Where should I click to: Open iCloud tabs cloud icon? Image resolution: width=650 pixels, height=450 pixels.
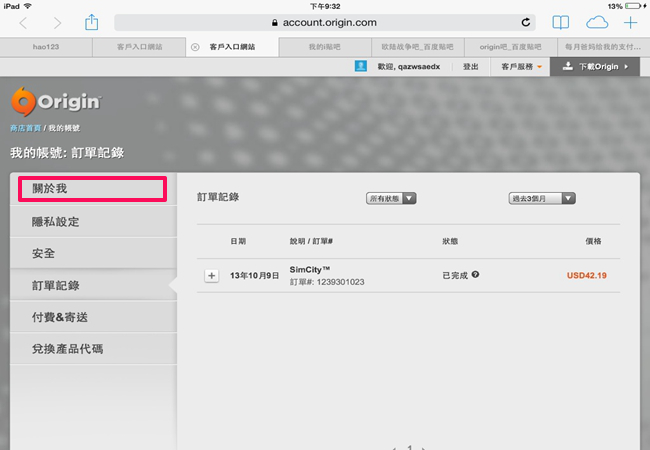click(x=597, y=22)
